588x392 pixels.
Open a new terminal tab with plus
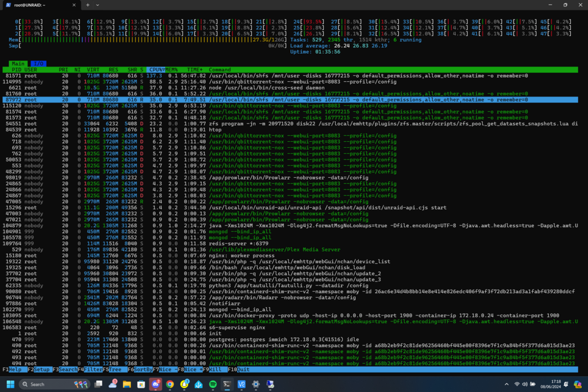coord(88,5)
